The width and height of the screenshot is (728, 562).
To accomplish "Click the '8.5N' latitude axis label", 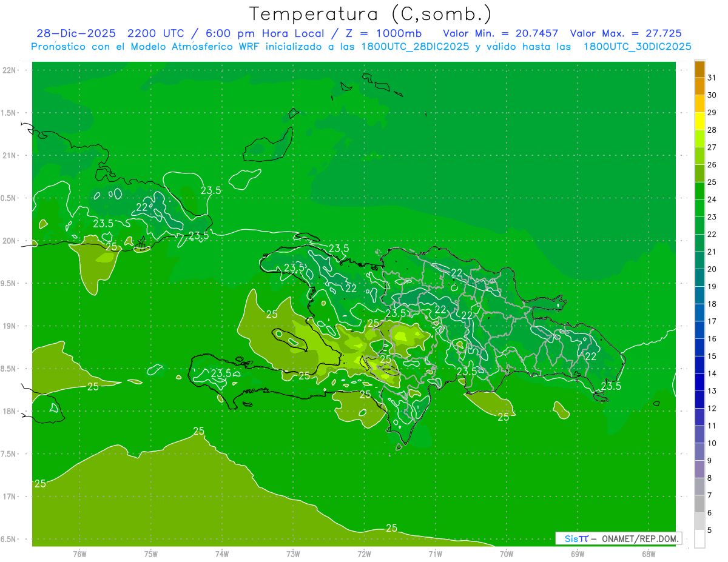I will click(8, 369).
